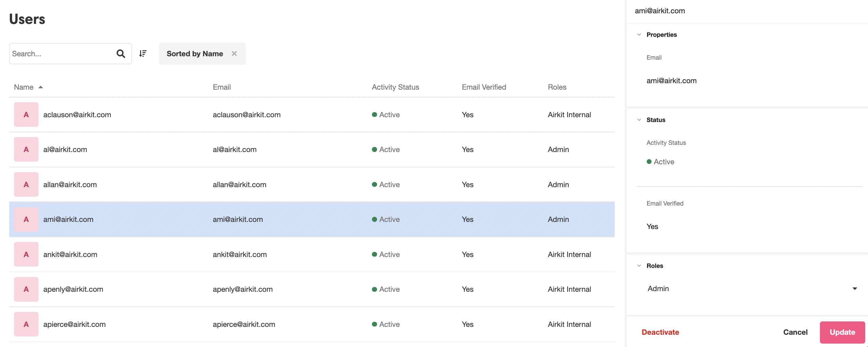Click the Deactivate button
This screenshot has width=868, height=347.
[660, 332]
